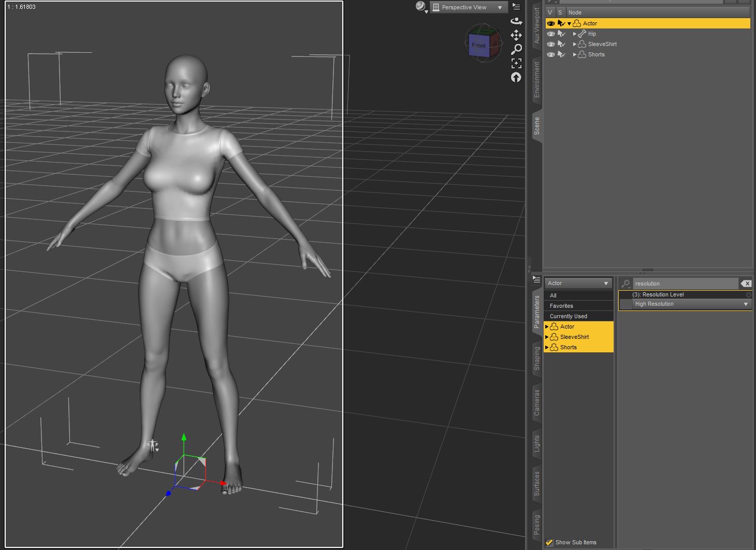Expand Shorts in Parameters list
The height and width of the screenshot is (550, 756).
(546, 347)
